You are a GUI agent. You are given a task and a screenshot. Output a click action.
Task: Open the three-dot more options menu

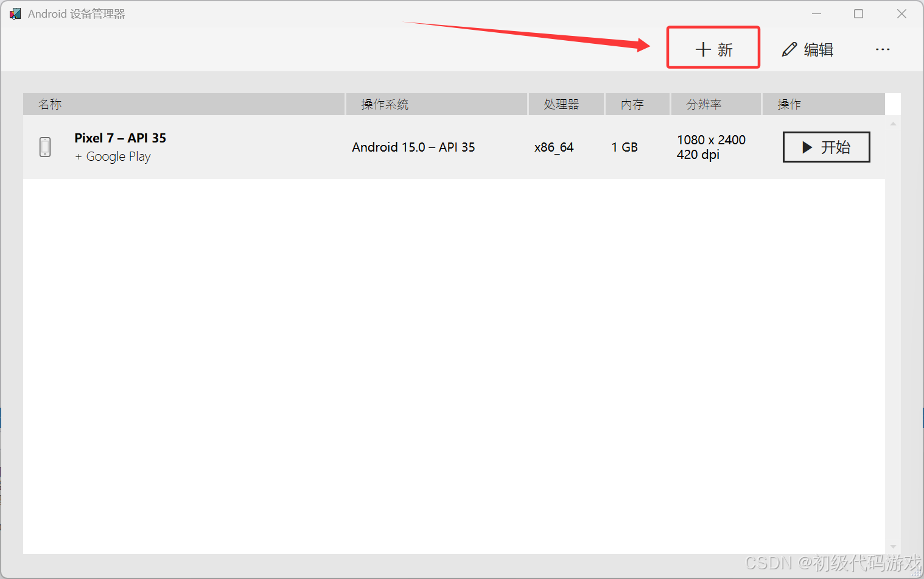[x=883, y=49]
